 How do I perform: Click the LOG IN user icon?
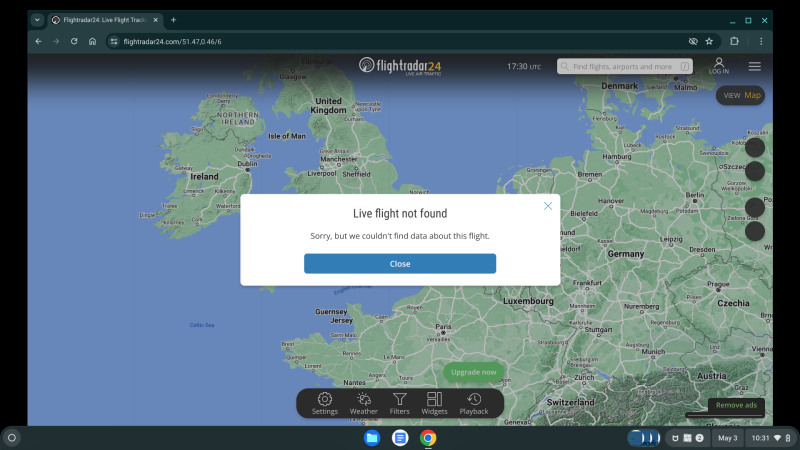718,66
